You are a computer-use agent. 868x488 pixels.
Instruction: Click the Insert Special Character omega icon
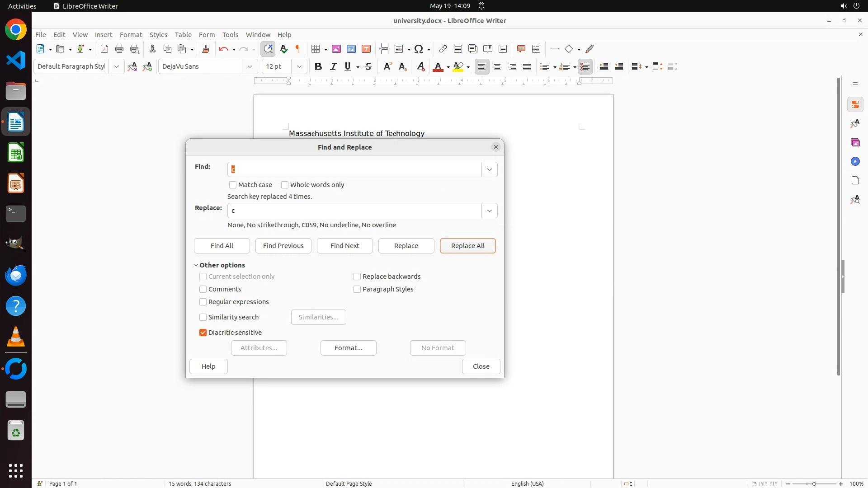[419, 49]
